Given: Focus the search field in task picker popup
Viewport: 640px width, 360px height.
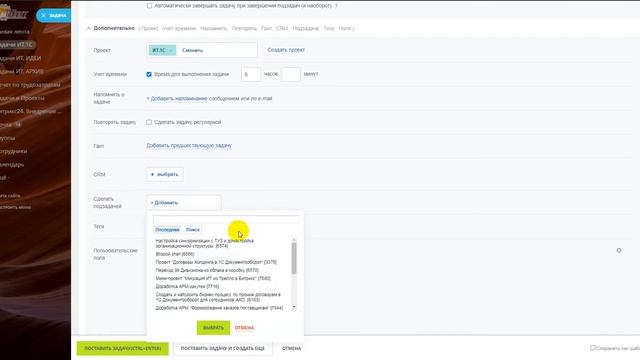Looking at the screenshot, I should click(226, 219).
